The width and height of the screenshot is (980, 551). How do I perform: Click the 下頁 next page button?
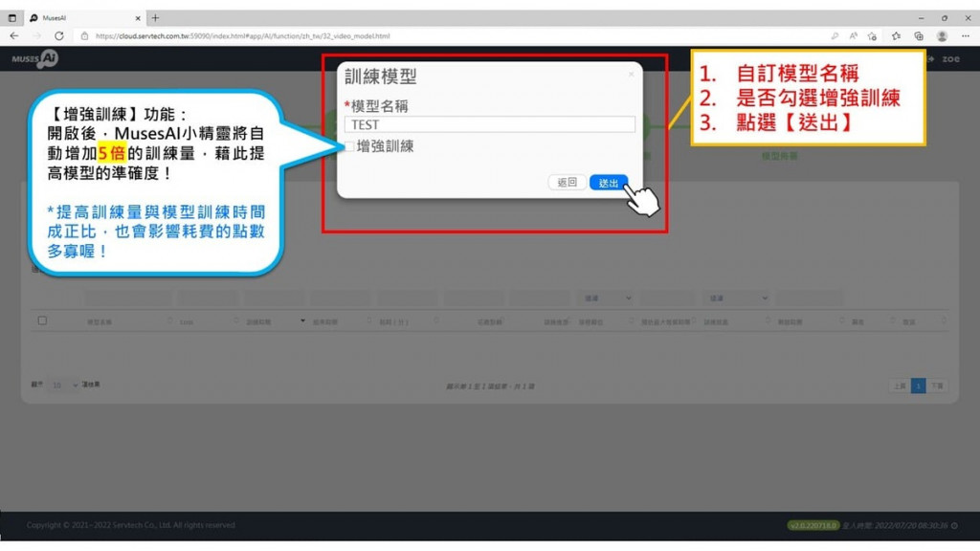click(937, 386)
